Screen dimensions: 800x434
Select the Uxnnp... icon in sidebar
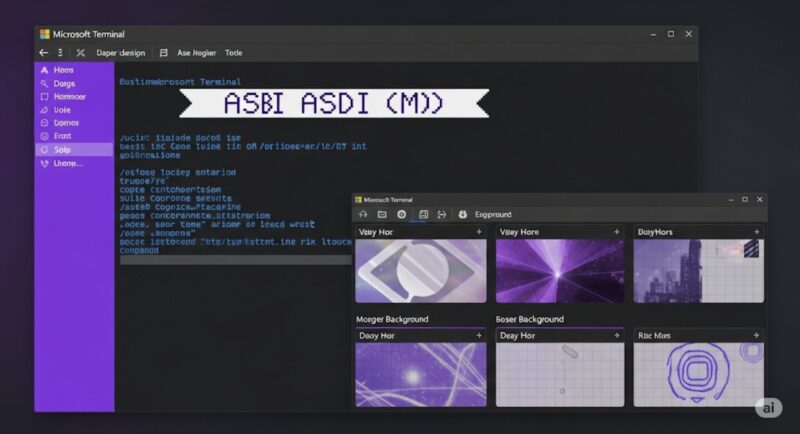point(44,163)
